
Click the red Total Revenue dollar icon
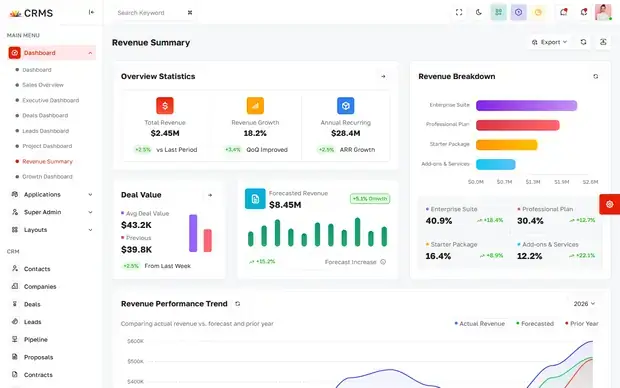click(x=165, y=106)
